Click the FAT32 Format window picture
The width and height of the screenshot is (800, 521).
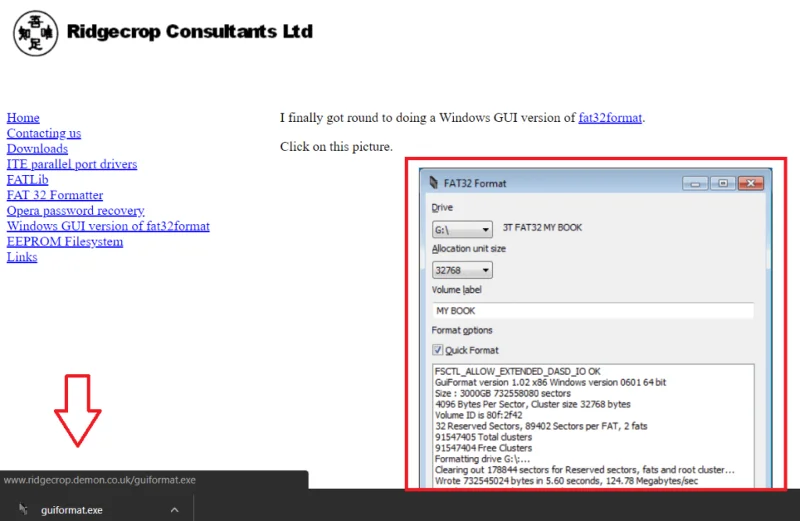595,327
